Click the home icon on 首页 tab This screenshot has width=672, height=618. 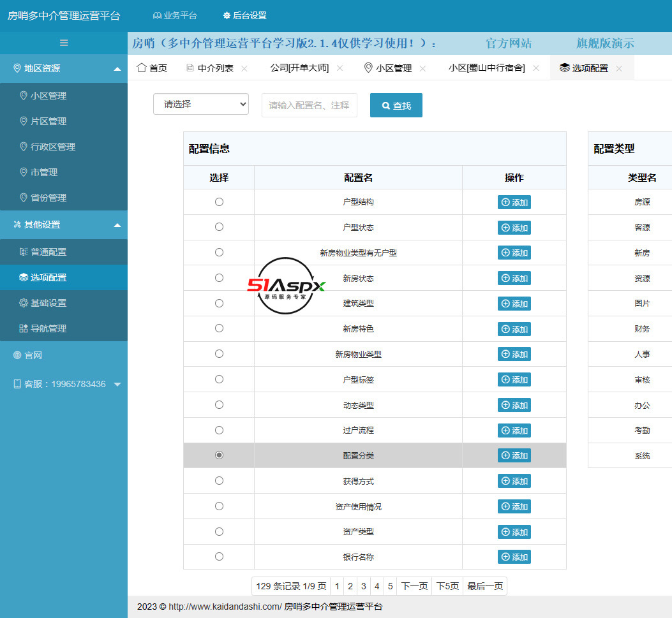142,68
